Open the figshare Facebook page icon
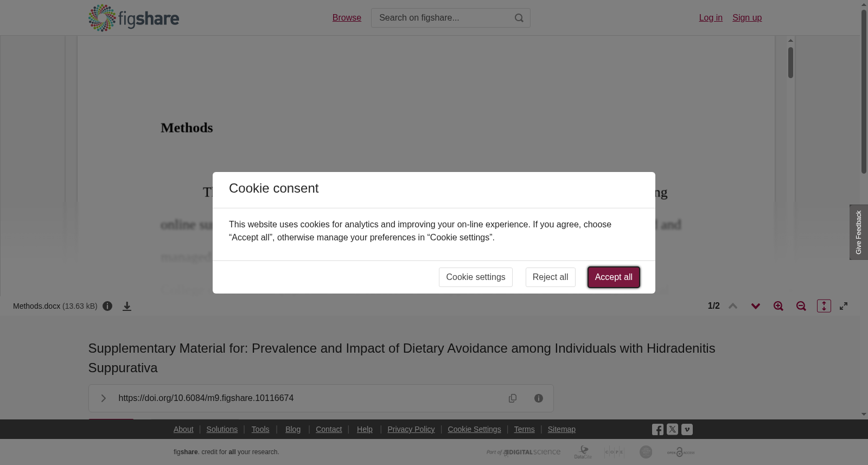The image size is (868, 465). click(658, 430)
